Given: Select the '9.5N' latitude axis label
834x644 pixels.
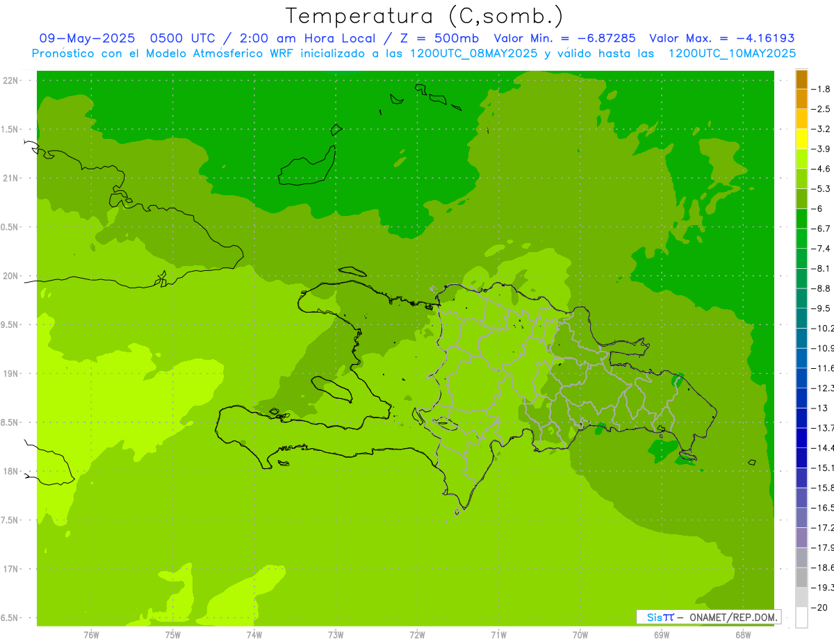Looking at the screenshot, I should (x=9, y=324).
